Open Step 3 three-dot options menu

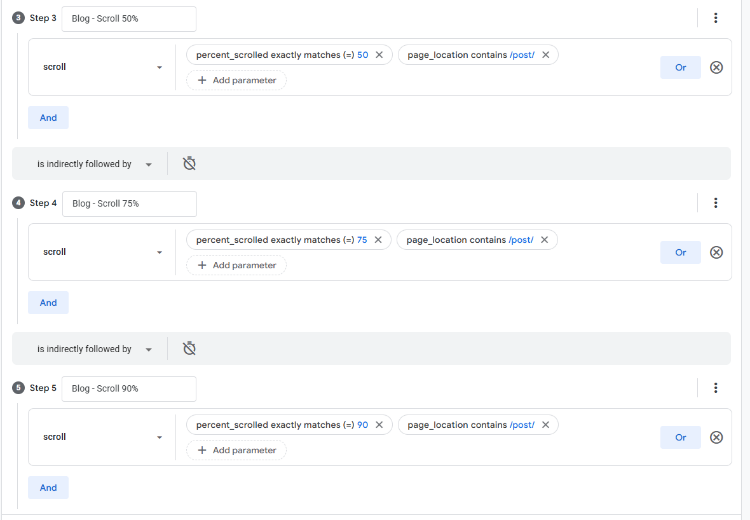click(715, 18)
